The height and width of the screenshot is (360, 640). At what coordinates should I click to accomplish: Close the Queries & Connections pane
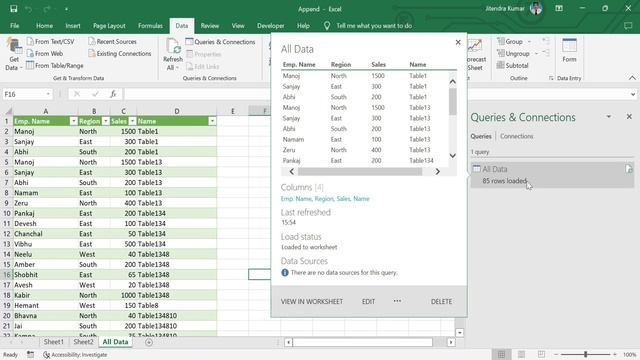click(x=629, y=117)
